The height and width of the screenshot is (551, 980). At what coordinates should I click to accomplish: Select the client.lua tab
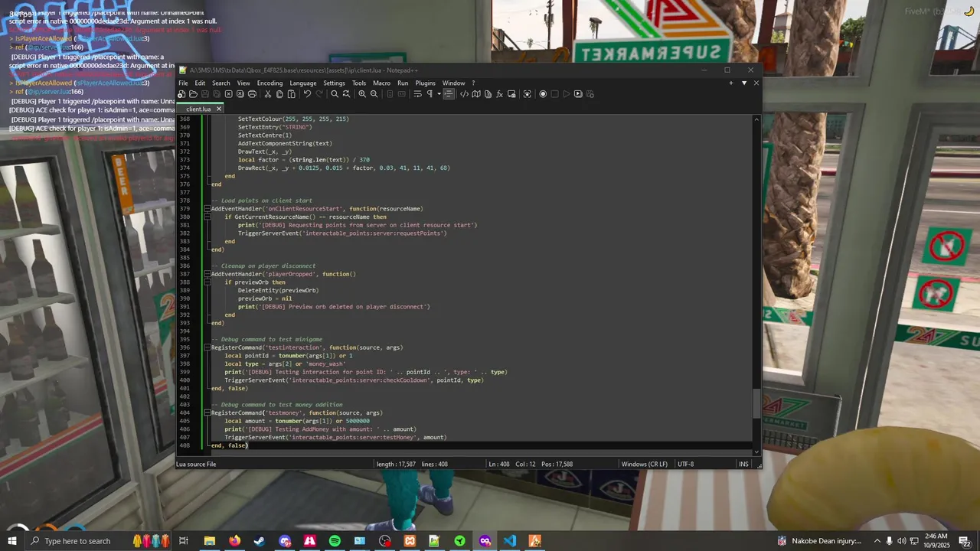(x=198, y=109)
